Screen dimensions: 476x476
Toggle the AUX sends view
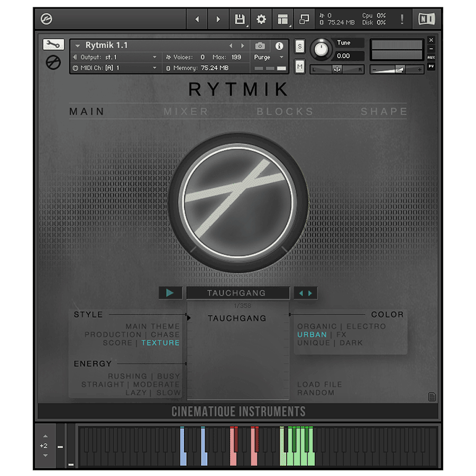tap(431, 57)
